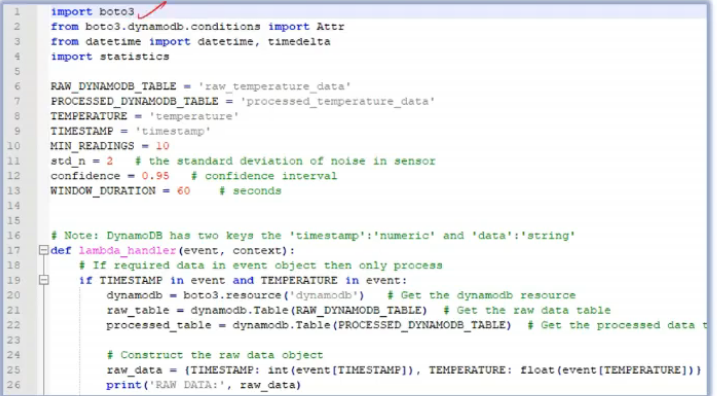Viewport: 717px width, 396px height.
Task: Click line number 17 in gutter
Action: click(x=14, y=250)
